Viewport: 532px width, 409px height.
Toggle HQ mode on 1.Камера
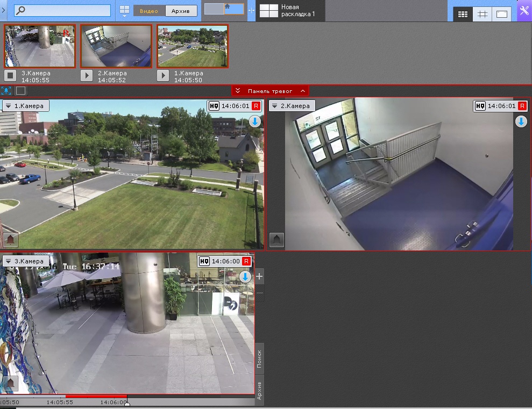click(214, 106)
